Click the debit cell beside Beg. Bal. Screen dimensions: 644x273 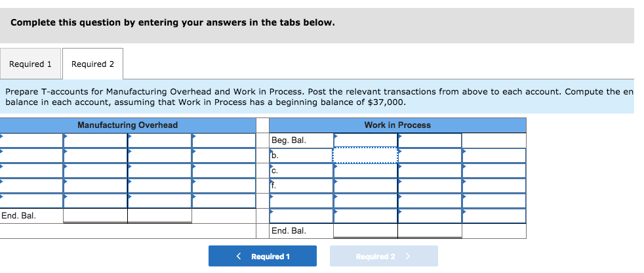[365, 140]
